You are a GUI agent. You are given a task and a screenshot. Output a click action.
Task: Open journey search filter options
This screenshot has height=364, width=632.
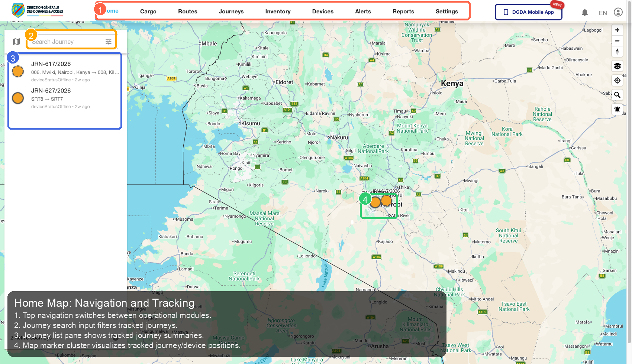109,42
